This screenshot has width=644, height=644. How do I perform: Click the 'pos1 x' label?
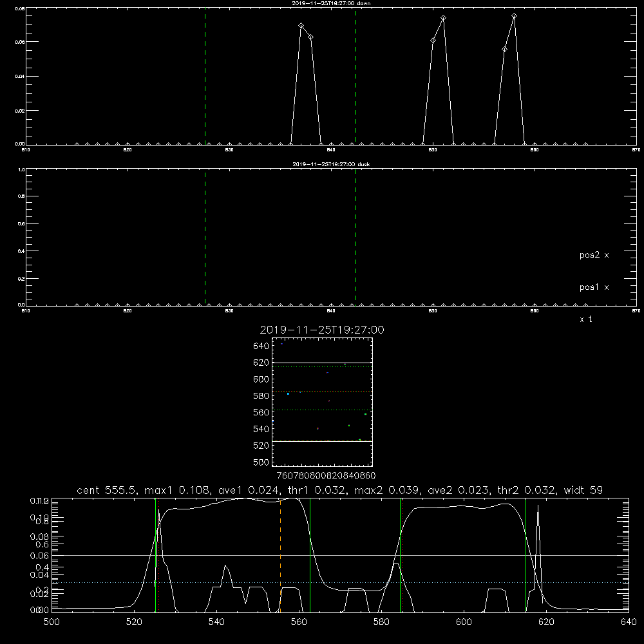tap(594, 287)
